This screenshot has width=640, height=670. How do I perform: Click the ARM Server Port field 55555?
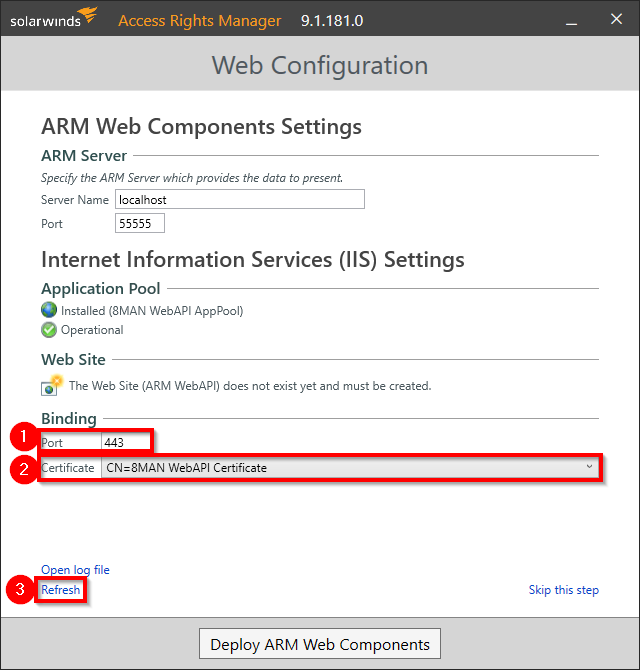point(140,223)
